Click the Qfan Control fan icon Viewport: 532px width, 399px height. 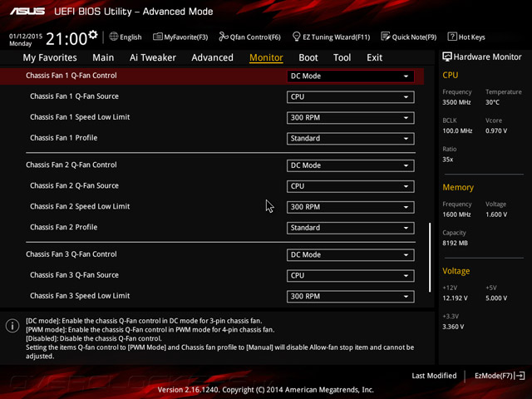pos(224,37)
